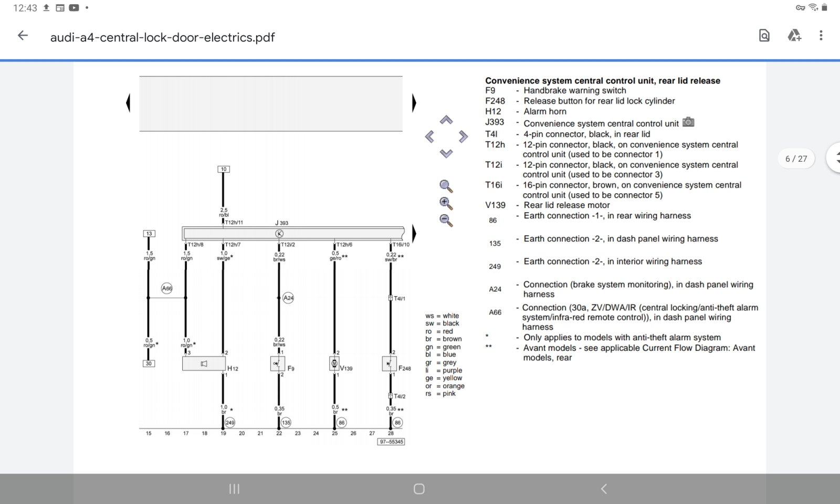Click the top magnifier reset-zoom icon

click(x=446, y=186)
